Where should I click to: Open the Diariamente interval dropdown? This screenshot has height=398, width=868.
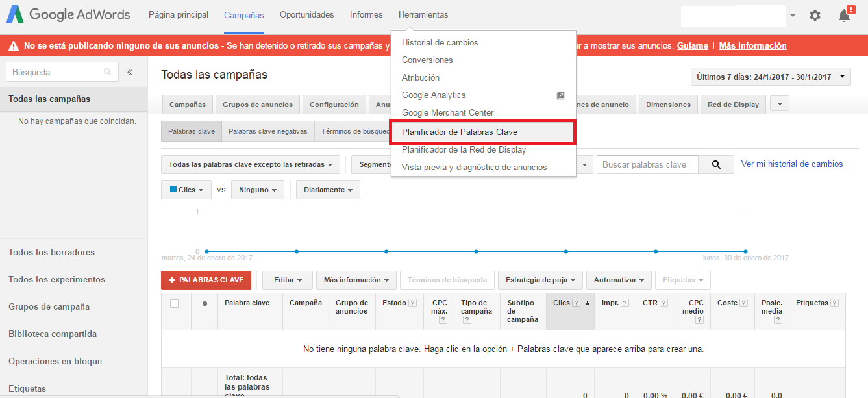[x=328, y=190]
